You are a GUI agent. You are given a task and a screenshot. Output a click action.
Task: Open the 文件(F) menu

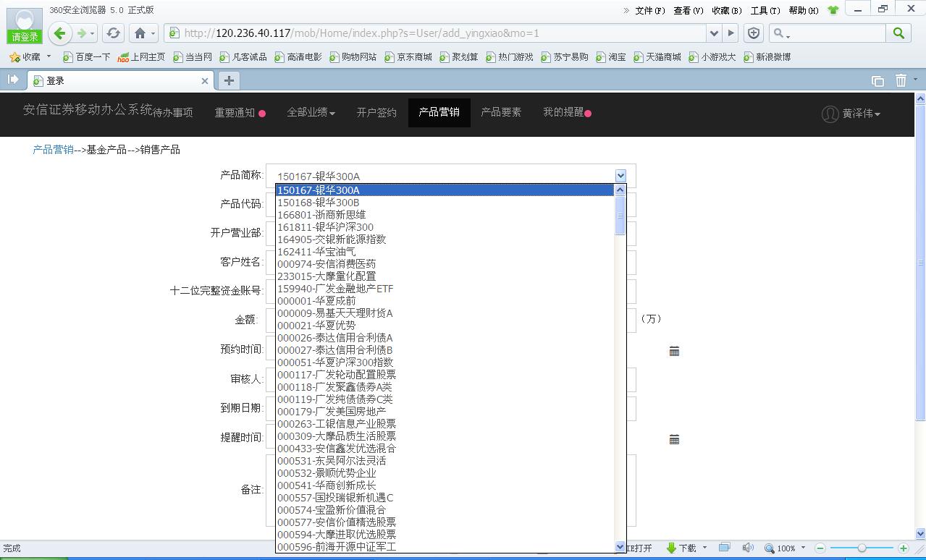pos(649,10)
